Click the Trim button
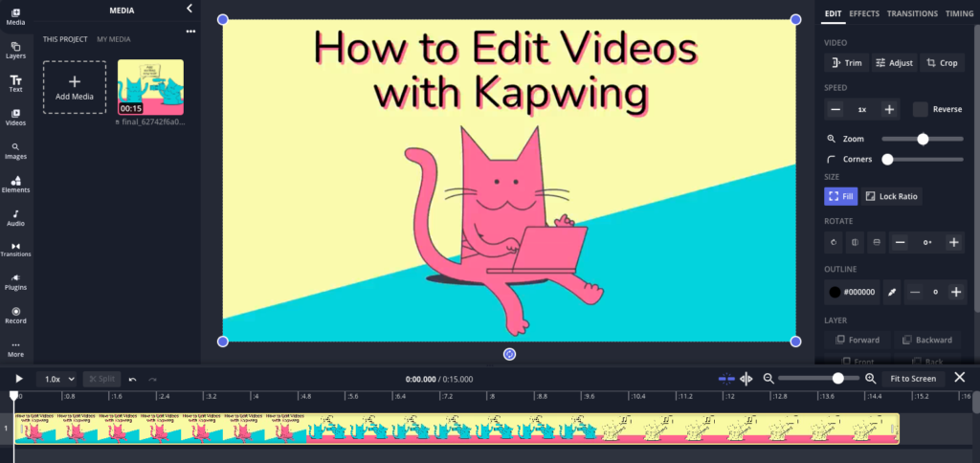Viewport: 980px width, 463px height. [846, 63]
